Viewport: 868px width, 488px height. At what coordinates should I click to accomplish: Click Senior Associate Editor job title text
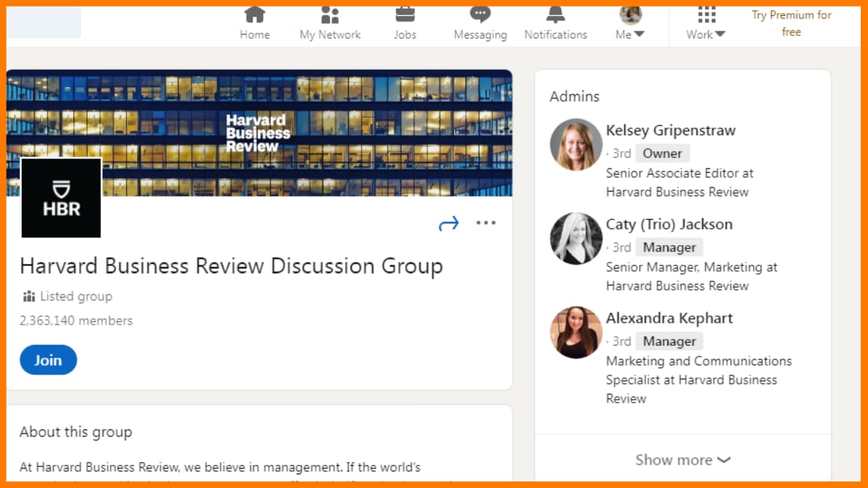pyautogui.click(x=680, y=182)
